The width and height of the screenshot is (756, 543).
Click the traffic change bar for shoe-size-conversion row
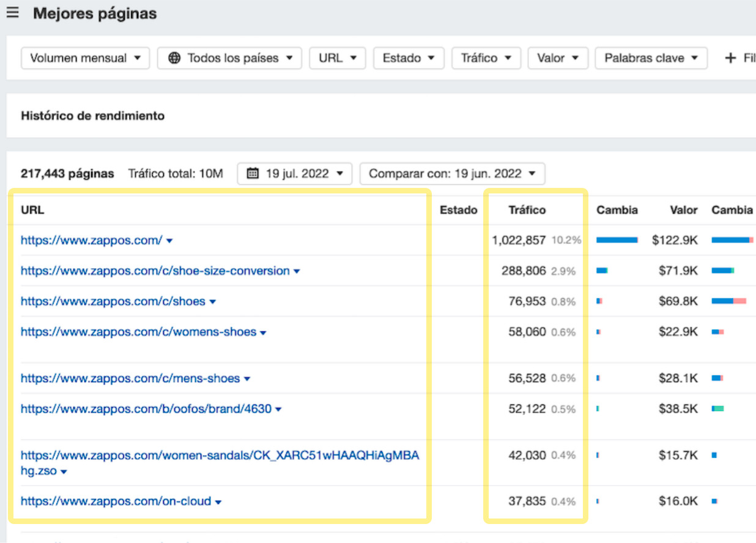click(x=602, y=271)
